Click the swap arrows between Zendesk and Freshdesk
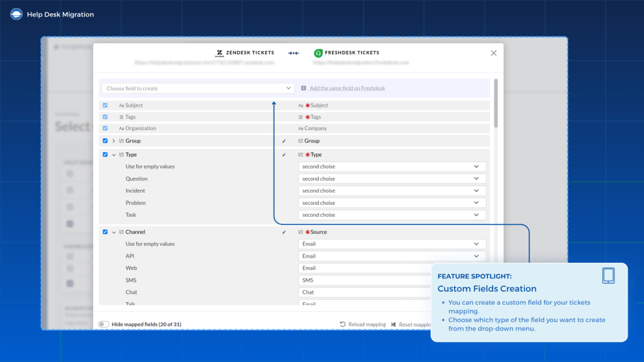The image size is (644, 362). [x=293, y=53]
